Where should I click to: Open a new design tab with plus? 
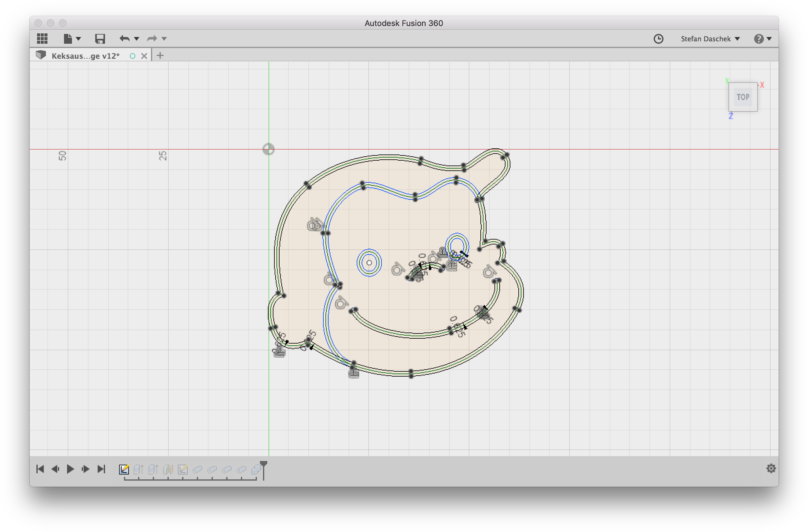click(160, 55)
